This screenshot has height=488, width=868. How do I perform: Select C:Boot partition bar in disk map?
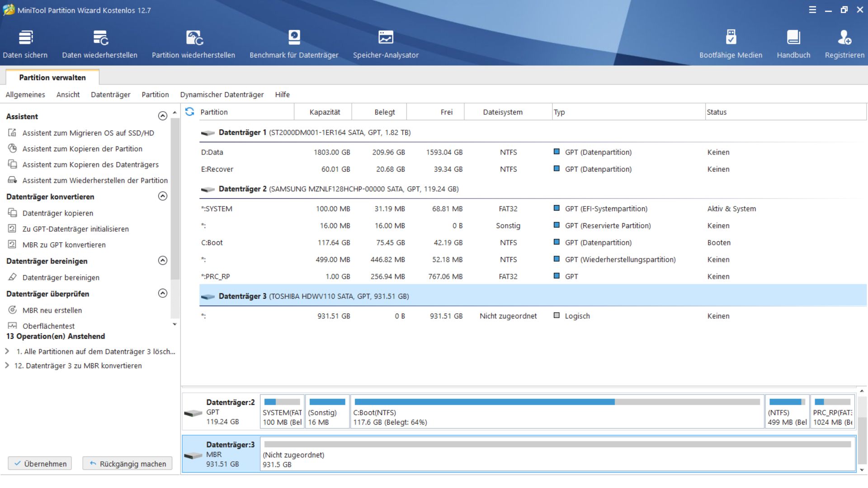557,412
